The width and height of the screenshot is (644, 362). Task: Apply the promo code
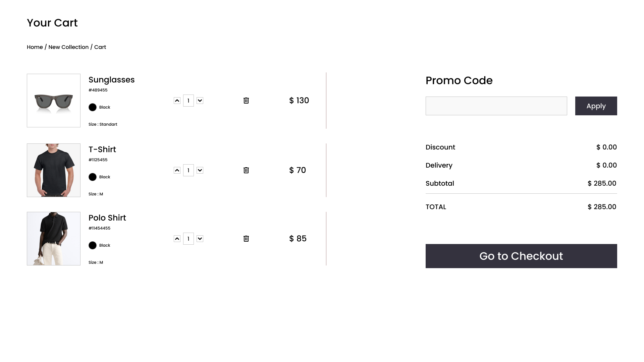click(x=596, y=106)
